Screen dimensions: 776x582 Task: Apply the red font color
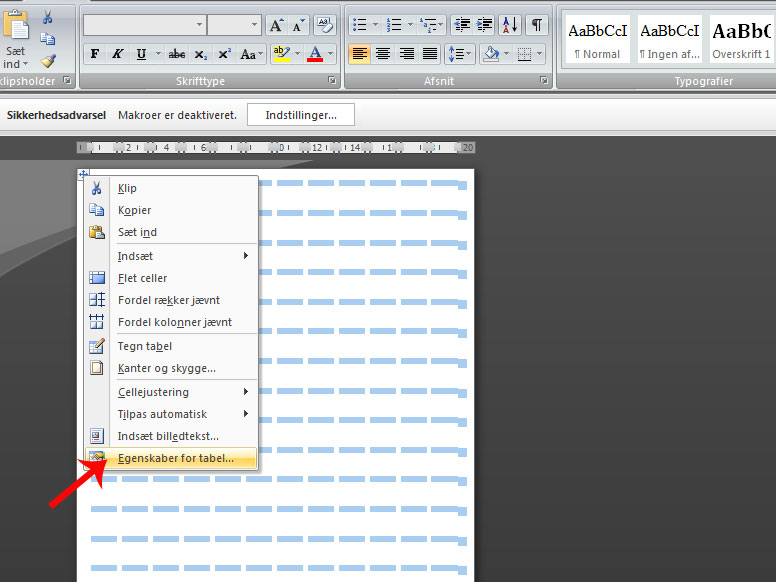point(315,54)
